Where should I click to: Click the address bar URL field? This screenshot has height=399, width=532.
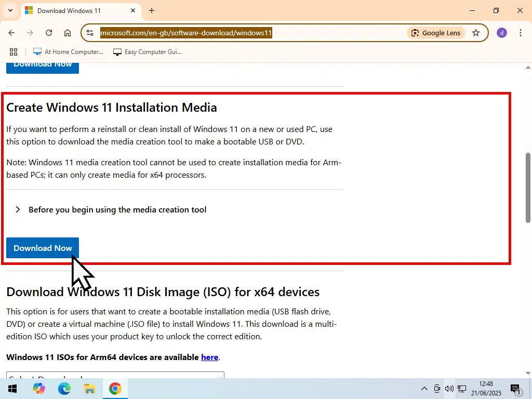pyautogui.click(x=249, y=33)
